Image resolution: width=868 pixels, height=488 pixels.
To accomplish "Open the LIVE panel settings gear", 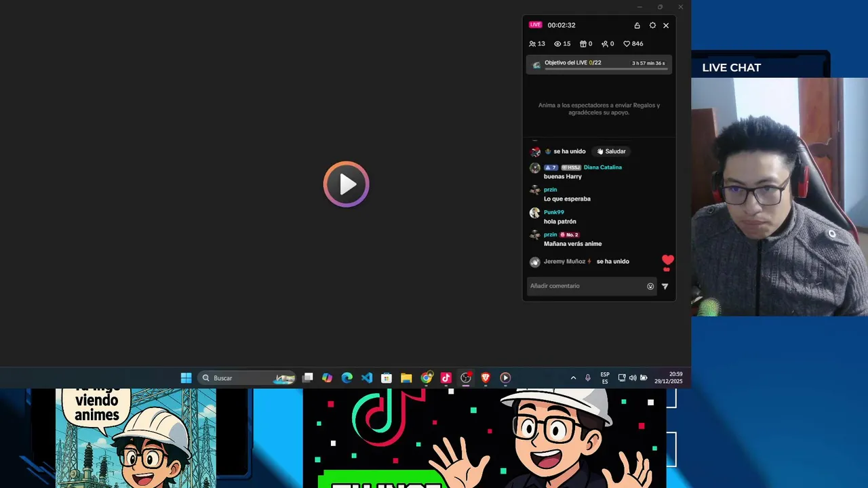I will pos(652,25).
